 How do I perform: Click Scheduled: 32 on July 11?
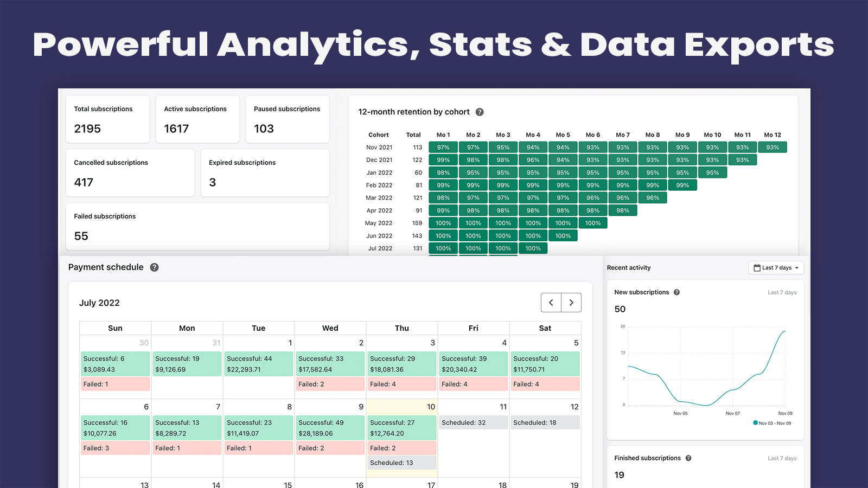point(473,422)
